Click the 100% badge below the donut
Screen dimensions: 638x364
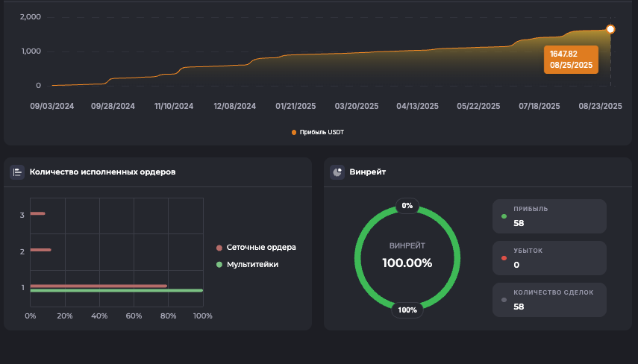407,310
